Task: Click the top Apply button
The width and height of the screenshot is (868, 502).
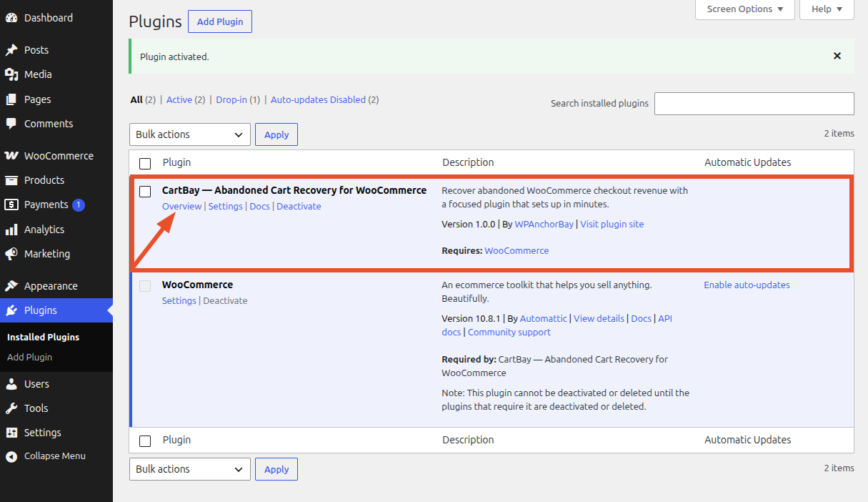Action: [276, 134]
